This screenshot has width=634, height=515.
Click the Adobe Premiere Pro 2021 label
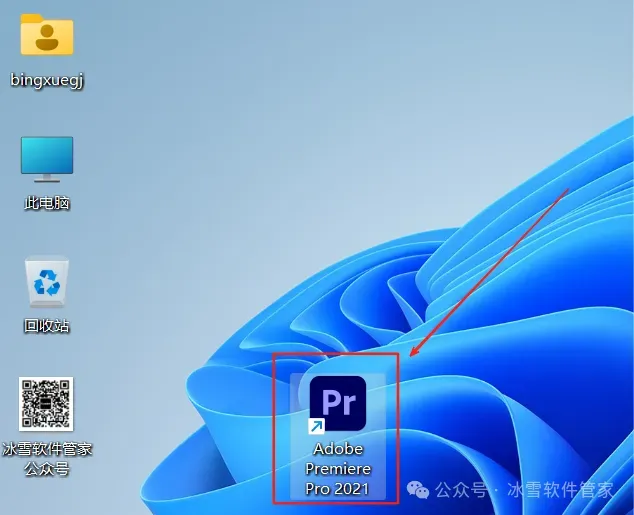coord(338,469)
